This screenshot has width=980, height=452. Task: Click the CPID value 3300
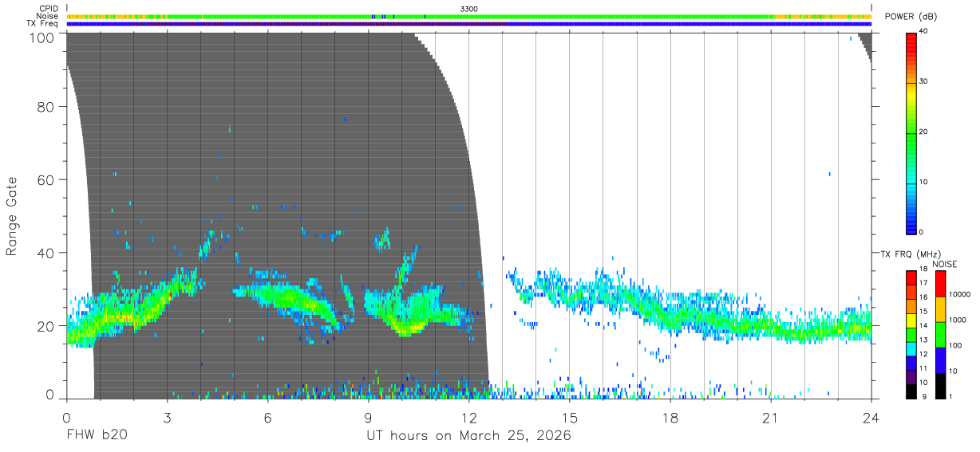point(469,8)
